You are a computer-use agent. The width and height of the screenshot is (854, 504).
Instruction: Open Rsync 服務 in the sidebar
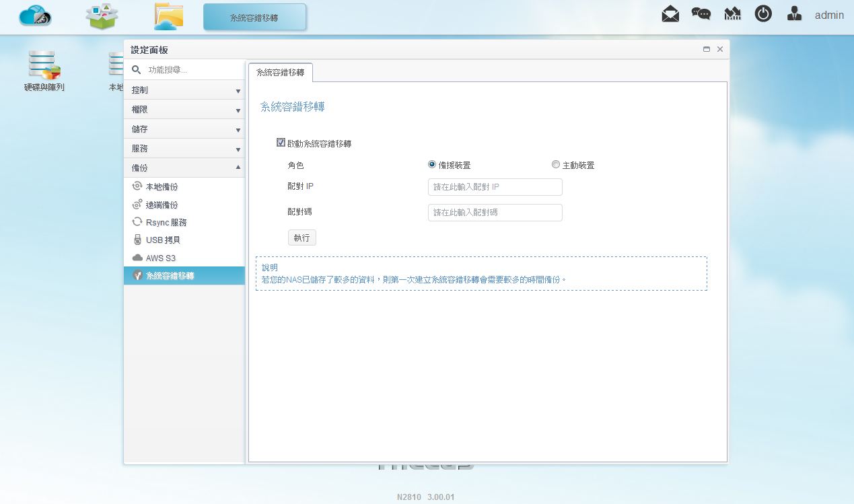click(x=184, y=222)
